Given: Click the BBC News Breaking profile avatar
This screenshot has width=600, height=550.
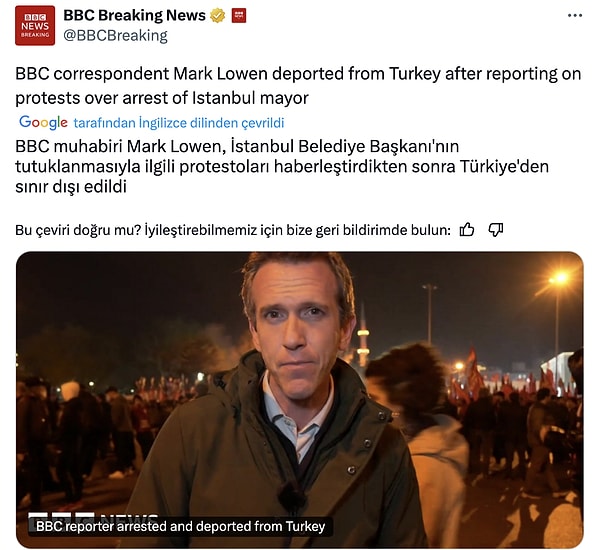Looking at the screenshot, I should (x=35, y=26).
